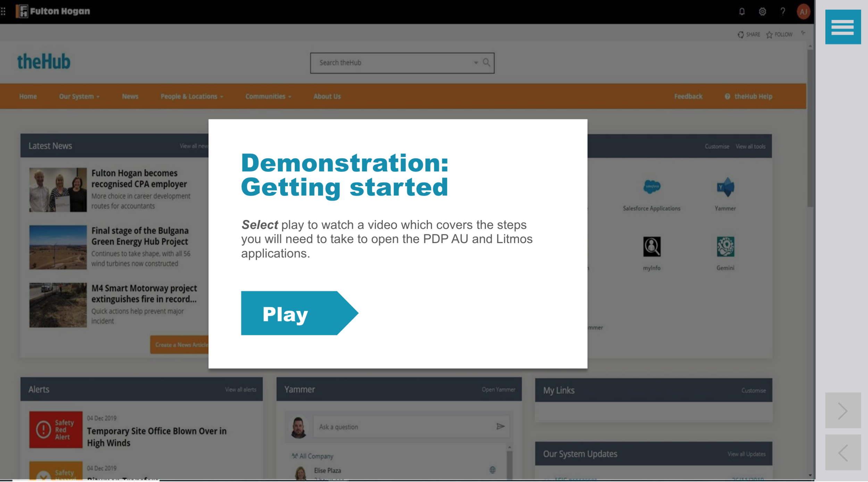868x482 pixels.
Task: Click the search magnifier icon
Action: point(486,63)
